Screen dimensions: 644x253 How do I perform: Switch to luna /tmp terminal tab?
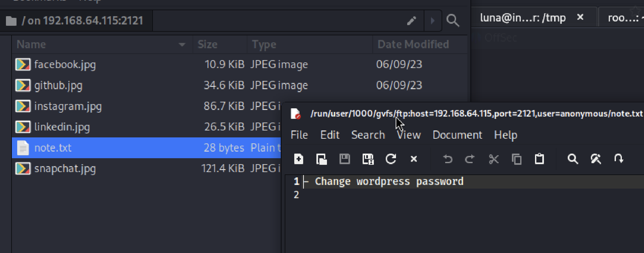pos(523,18)
